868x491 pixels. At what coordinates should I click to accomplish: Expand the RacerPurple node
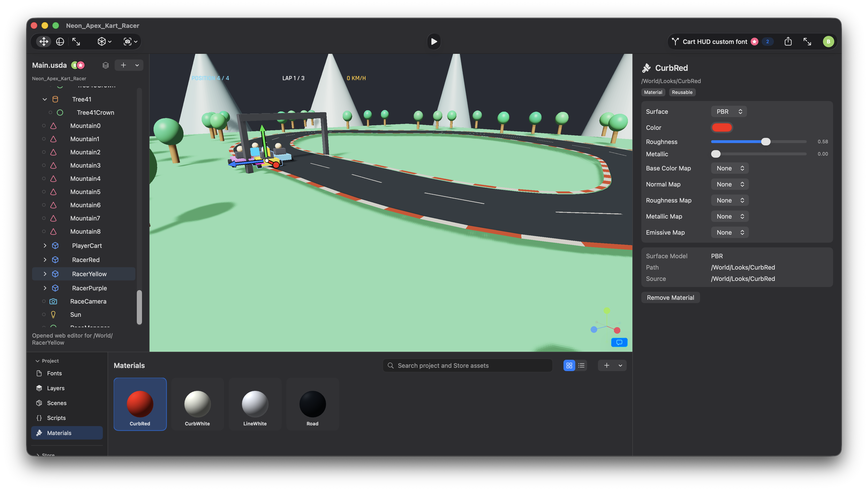pos(45,288)
